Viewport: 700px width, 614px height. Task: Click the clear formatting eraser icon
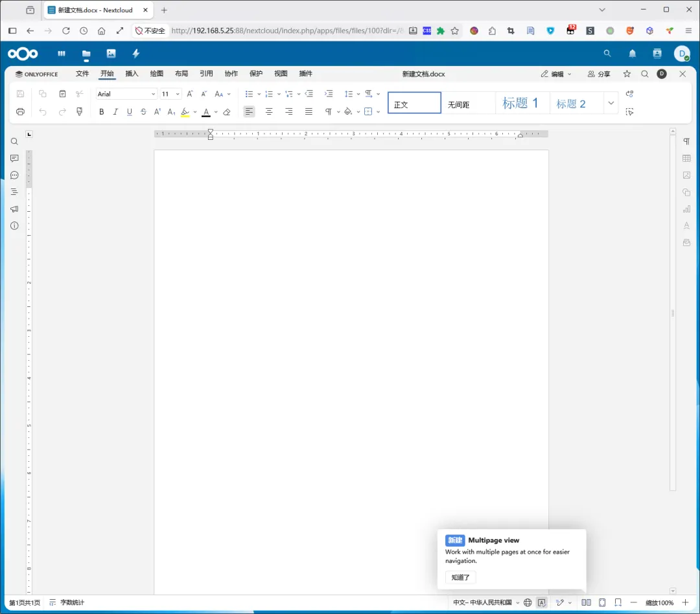click(227, 111)
